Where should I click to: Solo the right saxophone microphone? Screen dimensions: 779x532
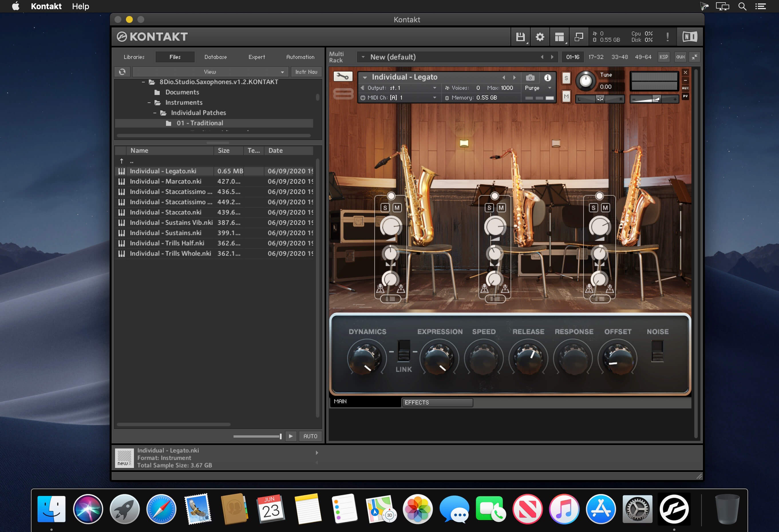click(594, 208)
